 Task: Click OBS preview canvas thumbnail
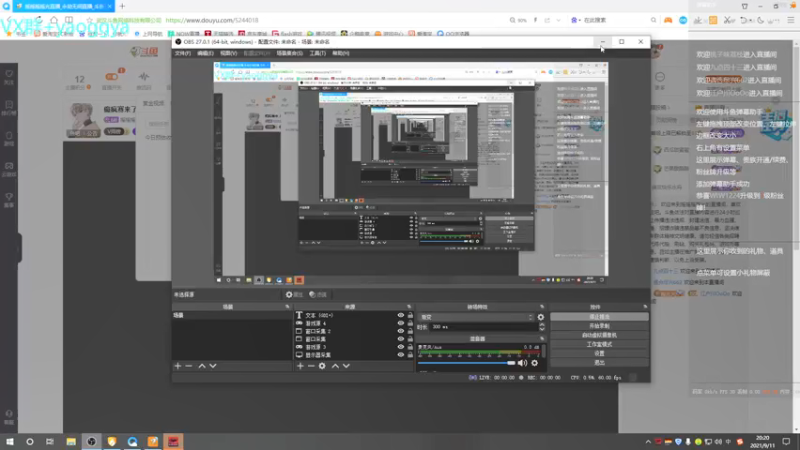(411, 173)
